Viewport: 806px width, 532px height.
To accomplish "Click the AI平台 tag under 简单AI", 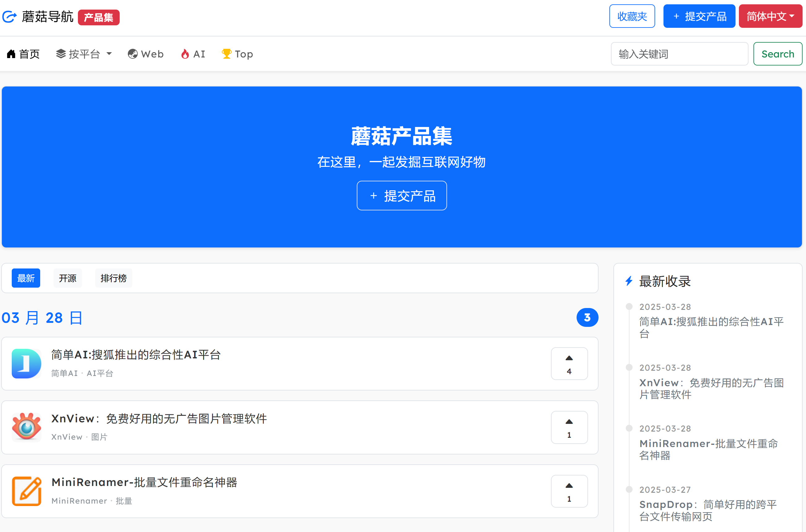I will 100,373.
